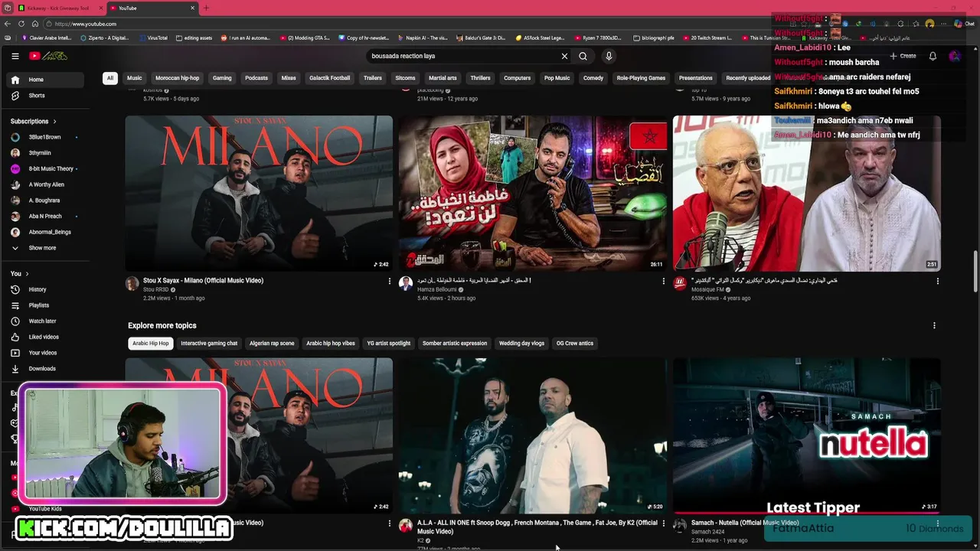Open the Samach channel avatar
The width and height of the screenshot is (980, 551).
(680, 526)
